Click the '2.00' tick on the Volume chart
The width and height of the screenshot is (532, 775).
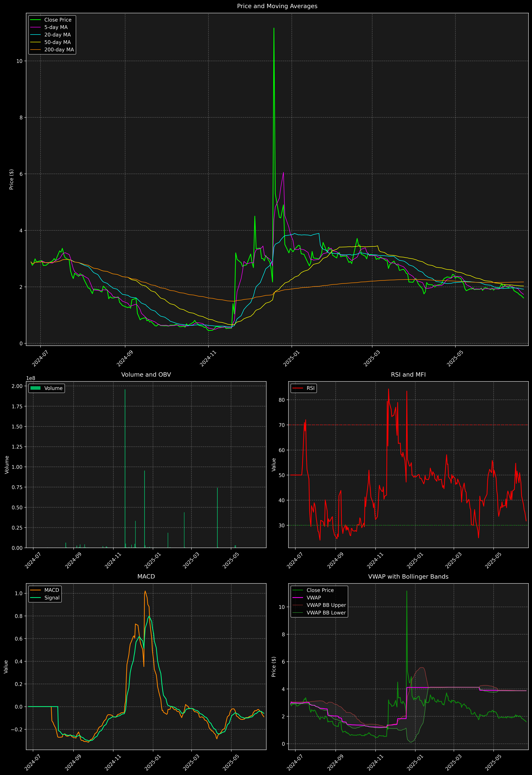click(17, 386)
